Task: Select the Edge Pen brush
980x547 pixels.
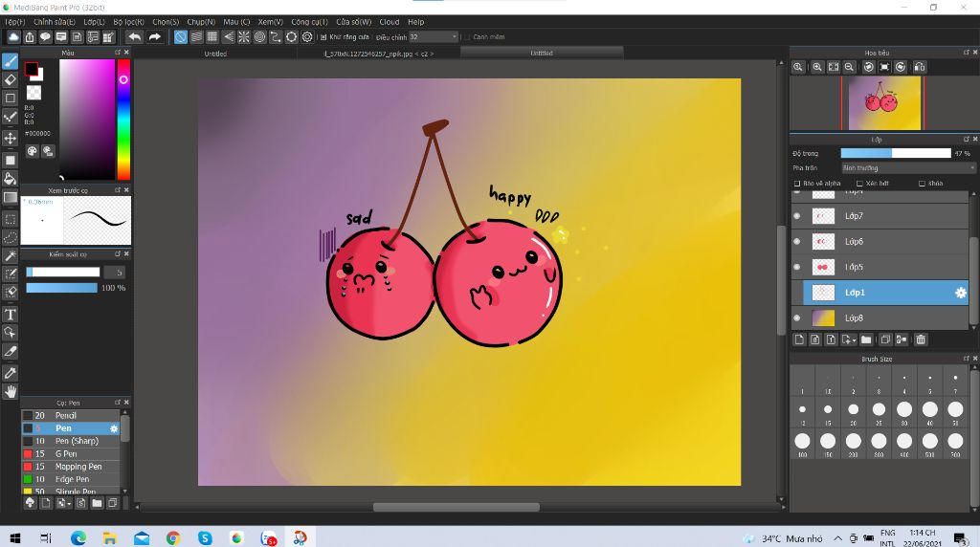Action: click(x=70, y=479)
